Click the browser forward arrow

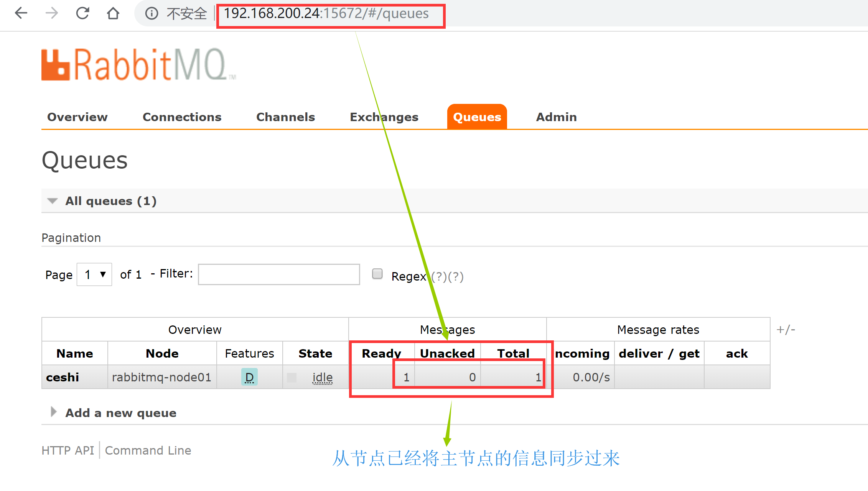tap(52, 13)
